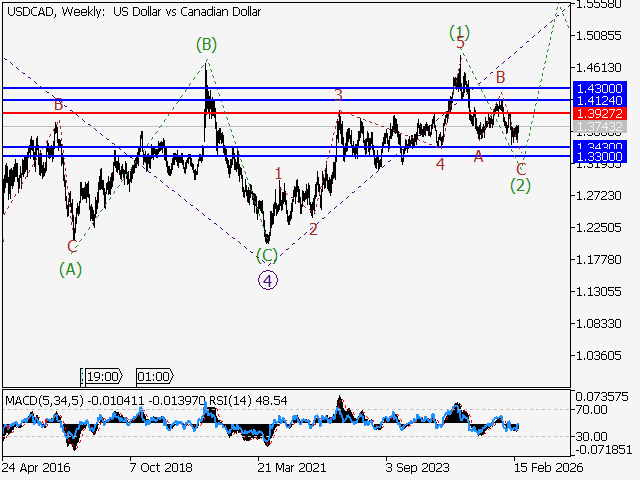The height and width of the screenshot is (480, 640).
Task: Click the green (2) wave label
Action: coord(520,185)
